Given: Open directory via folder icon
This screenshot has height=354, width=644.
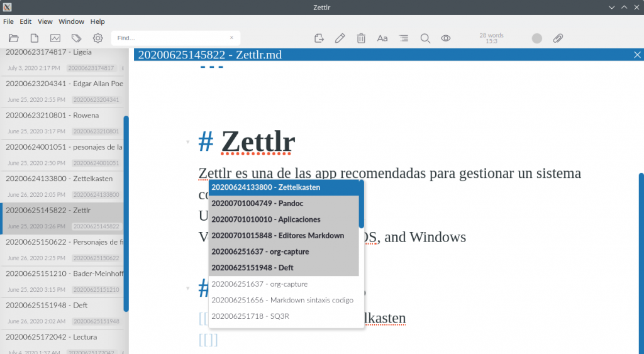Looking at the screenshot, I should click(x=14, y=38).
